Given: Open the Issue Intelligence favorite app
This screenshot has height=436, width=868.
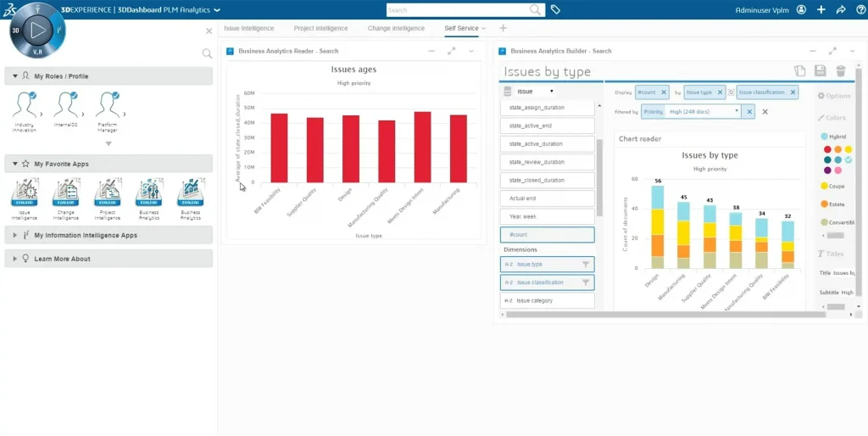Looking at the screenshot, I should (25, 193).
